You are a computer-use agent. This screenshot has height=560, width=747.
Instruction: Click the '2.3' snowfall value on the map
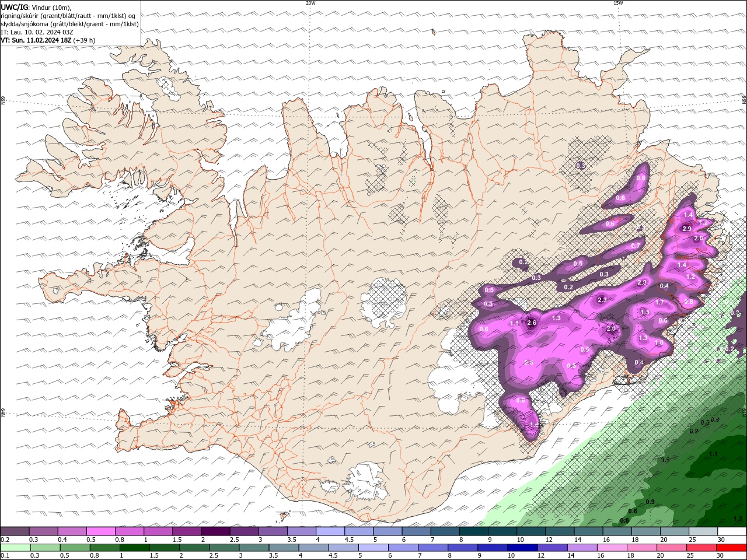tap(602, 300)
